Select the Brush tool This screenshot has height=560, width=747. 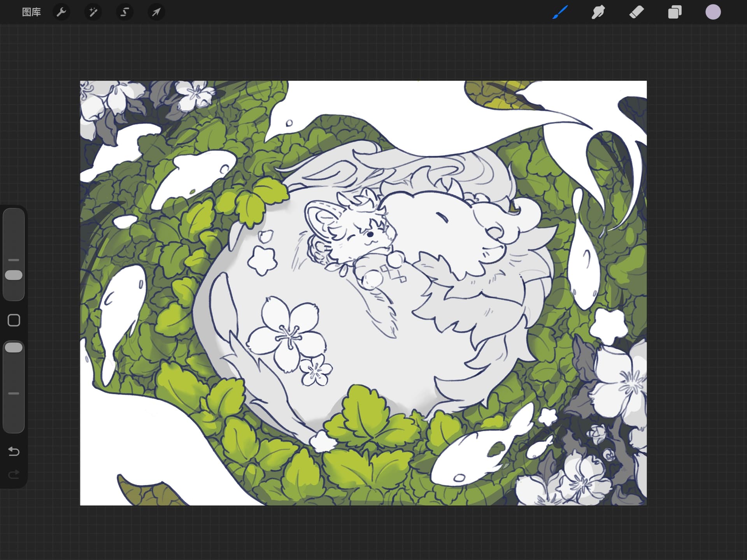tap(560, 12)
